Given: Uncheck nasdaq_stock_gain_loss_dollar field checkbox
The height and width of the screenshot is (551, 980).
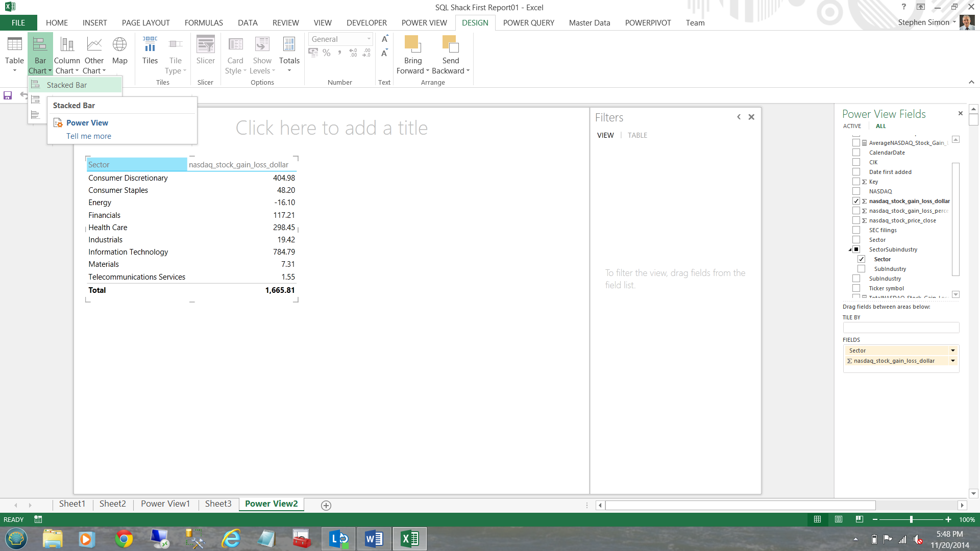Looking at the screenshot, I should tap(856, 201).
